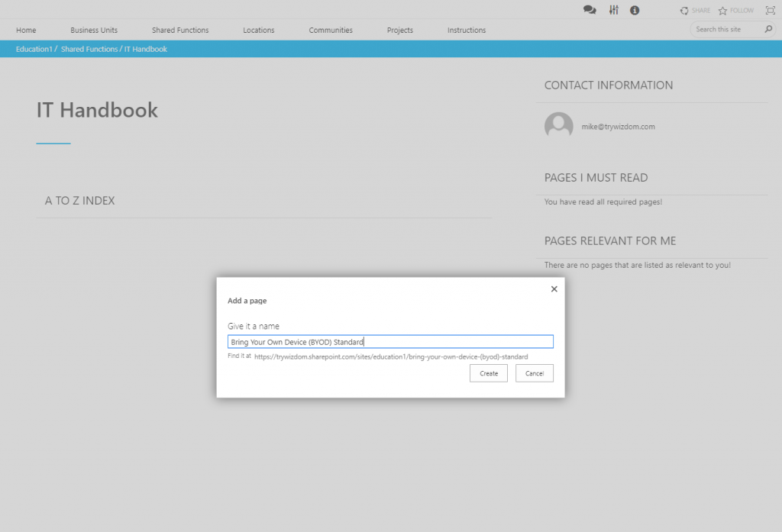Click the IT Handbook breadcrumb link

click(x=146, y=49)
